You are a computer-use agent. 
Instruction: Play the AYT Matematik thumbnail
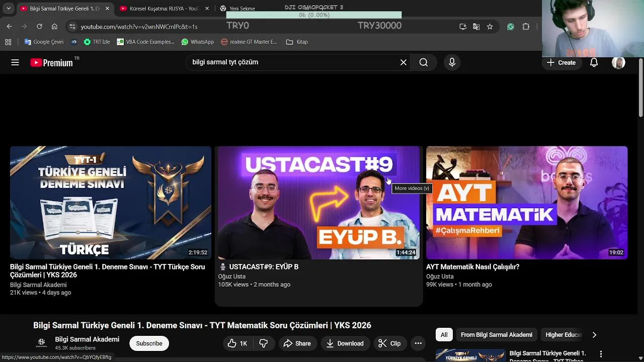527,203
